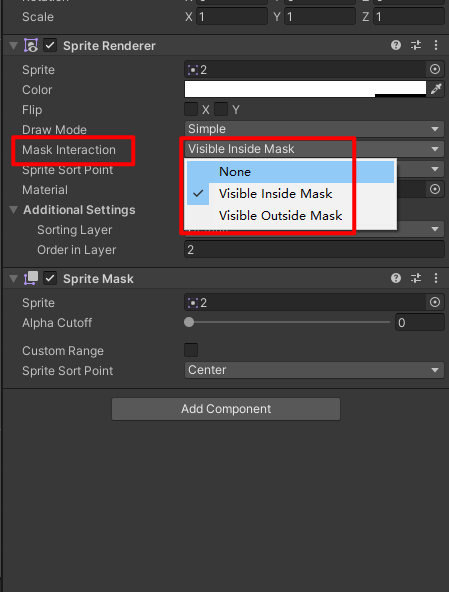Click the Add Component button
This screenshot has height=592, width=449.
[226, 409]
